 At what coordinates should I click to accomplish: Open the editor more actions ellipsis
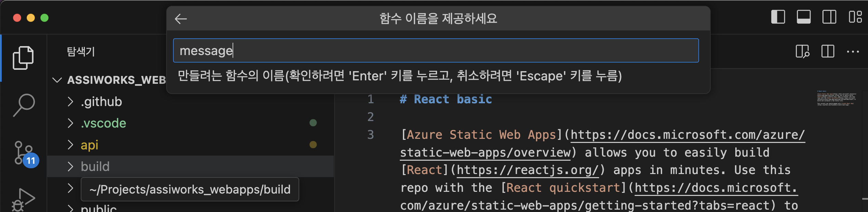coord(853,52)
